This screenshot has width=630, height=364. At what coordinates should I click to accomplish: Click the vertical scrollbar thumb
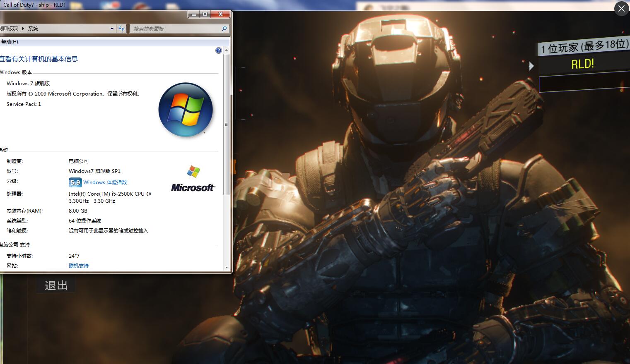click(226, 124)
